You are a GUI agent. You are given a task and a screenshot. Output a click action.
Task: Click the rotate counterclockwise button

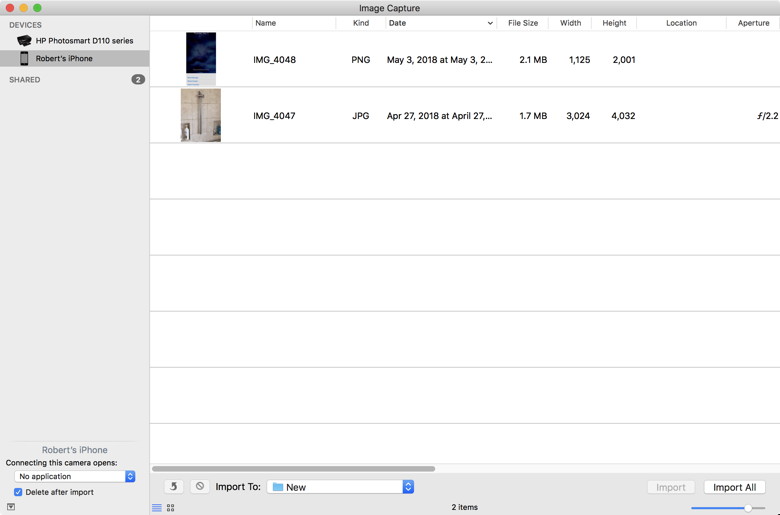[x=174, y=487]
